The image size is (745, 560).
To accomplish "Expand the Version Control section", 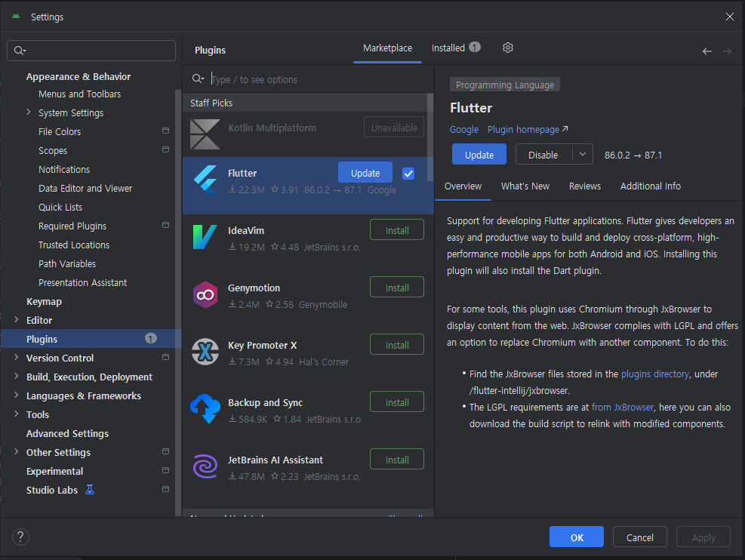I will pos(16,357).
